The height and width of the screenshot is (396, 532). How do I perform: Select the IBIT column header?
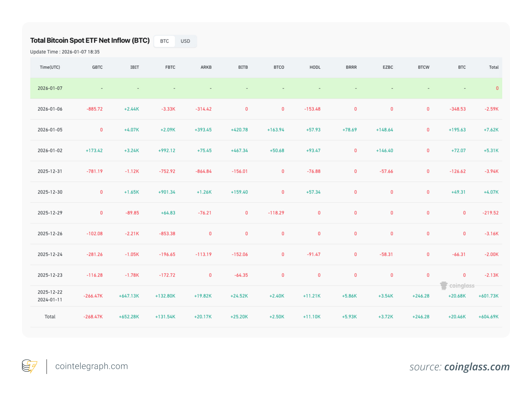click(134, 67)
